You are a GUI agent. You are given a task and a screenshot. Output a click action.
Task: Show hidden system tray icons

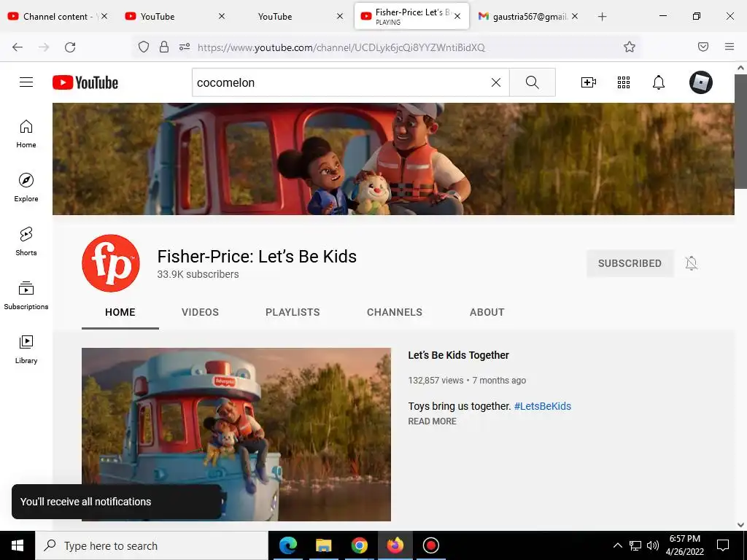click(617, 545)
